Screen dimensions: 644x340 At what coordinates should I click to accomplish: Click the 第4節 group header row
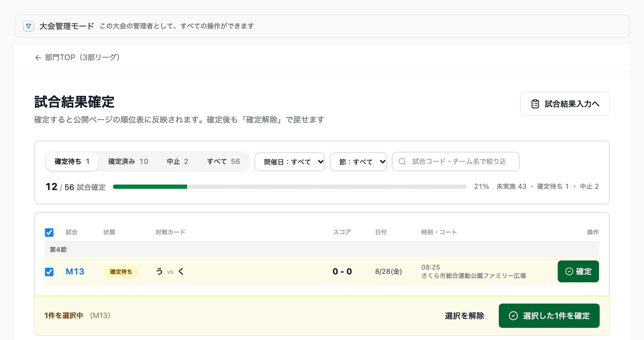[322, 250]
